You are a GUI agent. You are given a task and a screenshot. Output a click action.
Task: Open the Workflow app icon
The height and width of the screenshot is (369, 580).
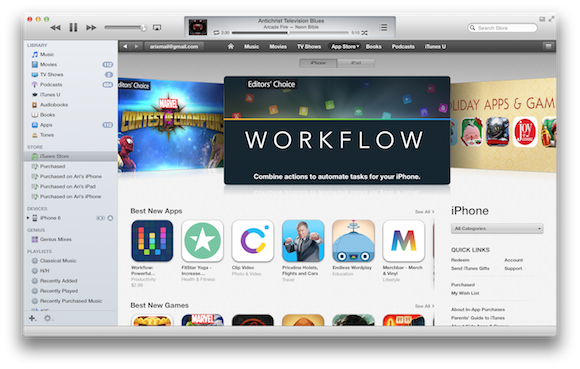tap(152, 241)
